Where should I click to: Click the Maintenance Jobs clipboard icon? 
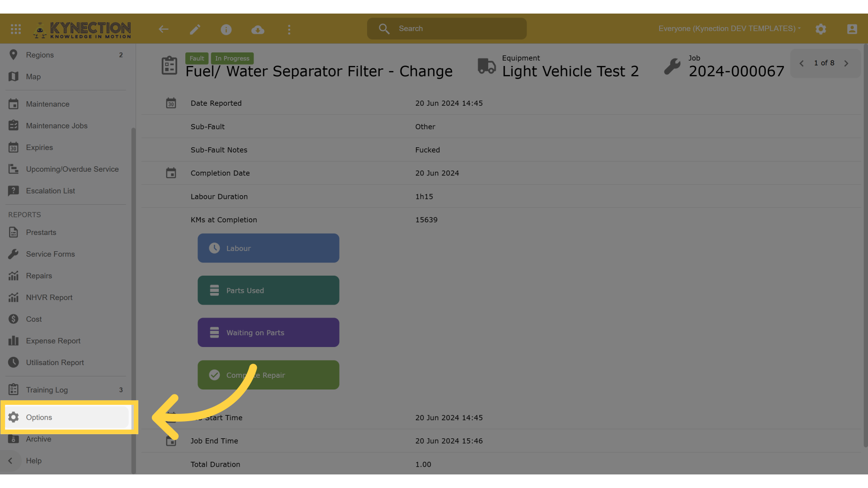point(14,126)
